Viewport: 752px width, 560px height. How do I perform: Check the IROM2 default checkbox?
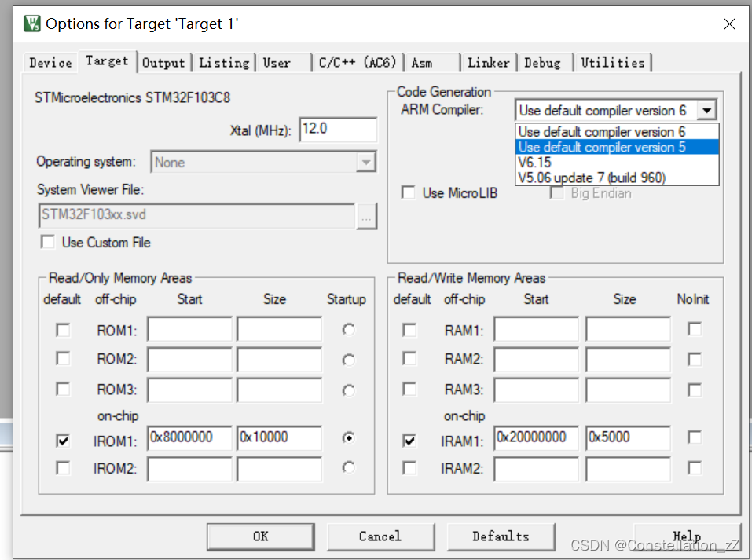click(63, 468)
